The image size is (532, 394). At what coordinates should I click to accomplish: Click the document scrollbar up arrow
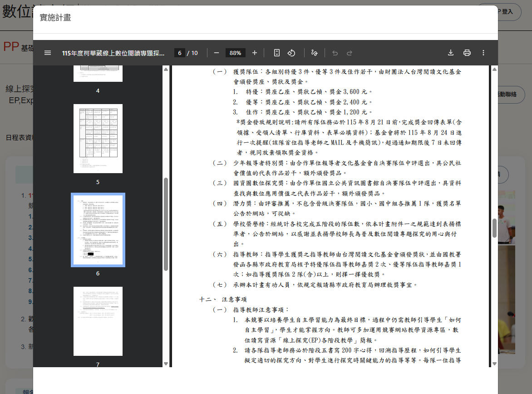pyautogui.click(x=494, y=69)
